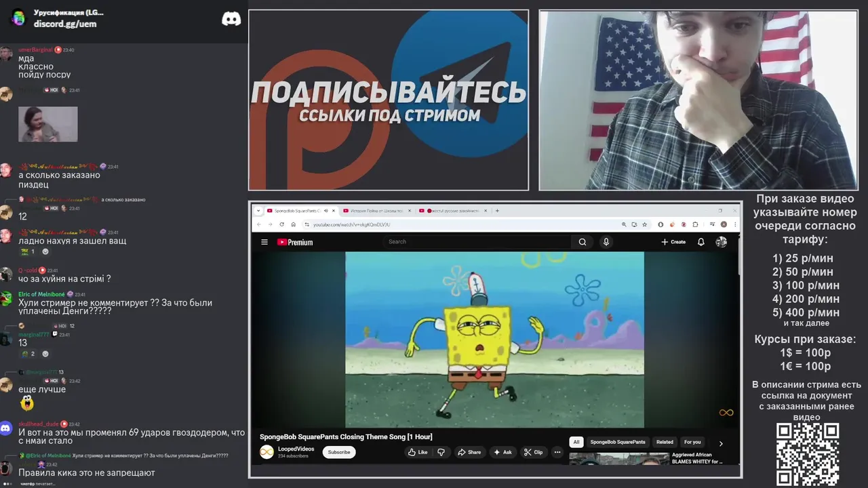Dislike the SpongeBob video
The image size is (868, 488).
(x=441, y=452)
